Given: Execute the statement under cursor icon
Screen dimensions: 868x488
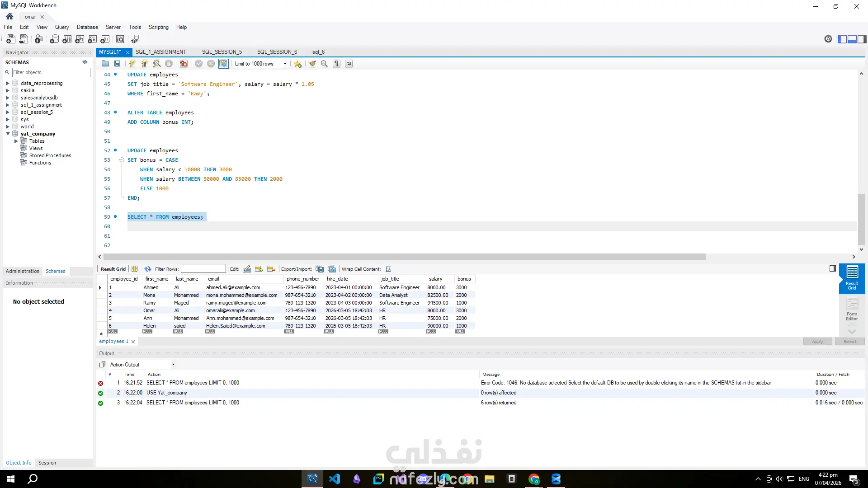Looking at the screenshot, I should point(145,64).
